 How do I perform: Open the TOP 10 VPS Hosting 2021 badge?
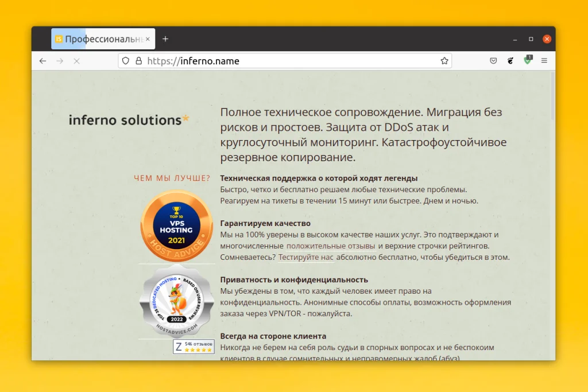(x=176, y=226)
